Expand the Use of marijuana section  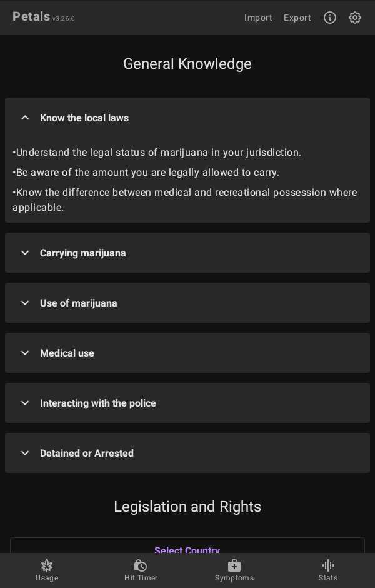[x=25, y=303]
